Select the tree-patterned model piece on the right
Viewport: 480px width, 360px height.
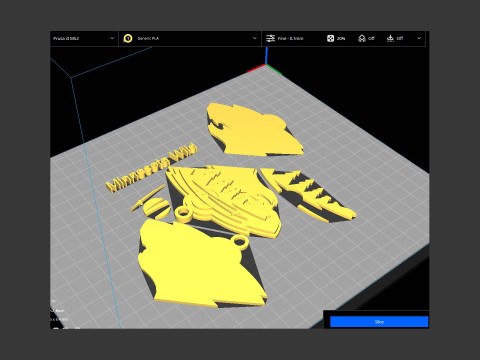click(x=307, y=194)
